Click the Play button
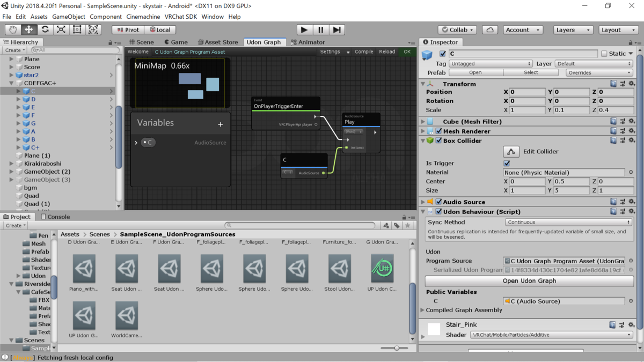 304,30
